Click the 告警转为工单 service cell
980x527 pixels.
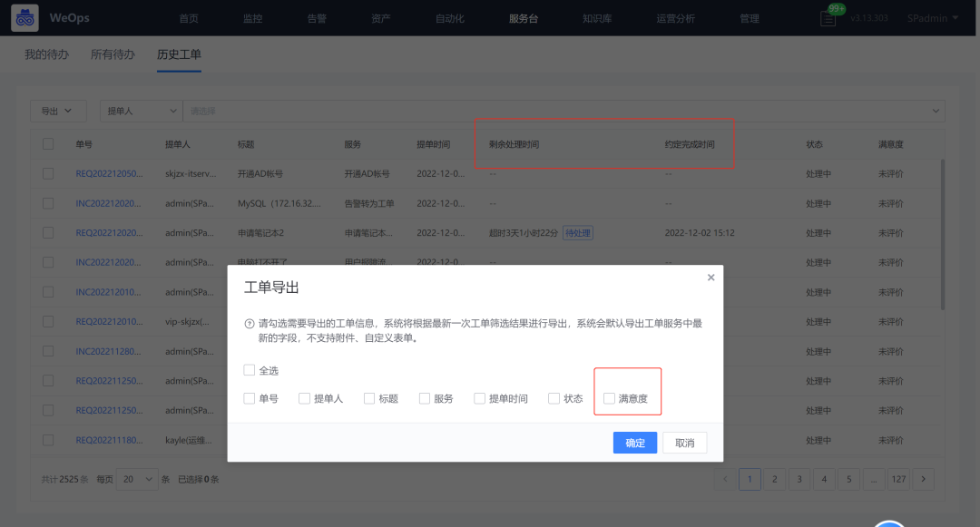point(369,203)
